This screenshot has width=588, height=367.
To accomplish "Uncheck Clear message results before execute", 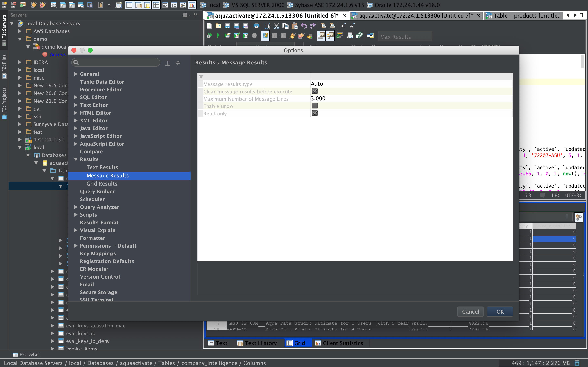I will tap(315, 91).
